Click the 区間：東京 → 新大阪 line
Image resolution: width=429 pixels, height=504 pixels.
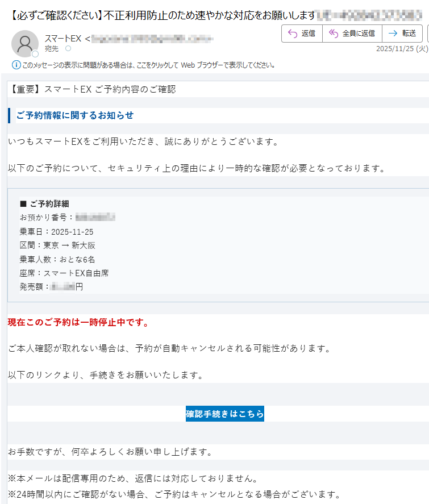tap(57, 245)
